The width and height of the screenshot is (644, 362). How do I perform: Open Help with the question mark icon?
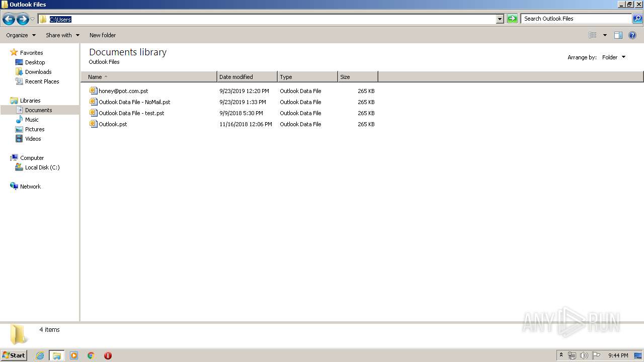point(632,35)
